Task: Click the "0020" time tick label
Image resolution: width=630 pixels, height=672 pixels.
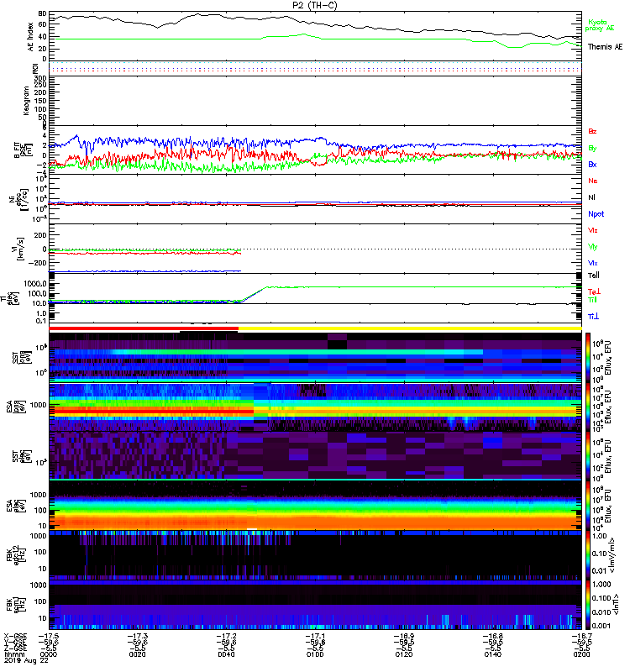Action: 137,654
